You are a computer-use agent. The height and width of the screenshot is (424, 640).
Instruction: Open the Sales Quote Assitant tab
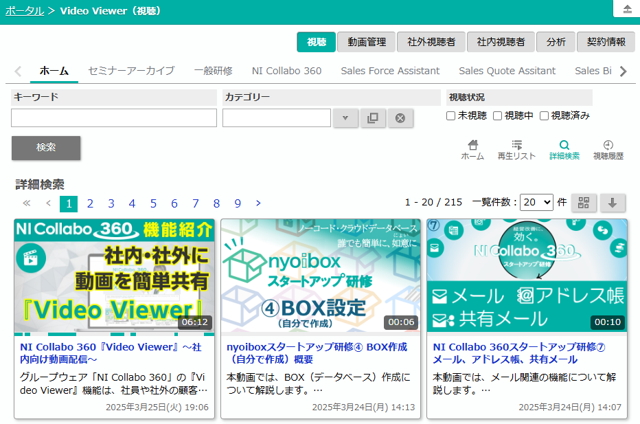coord(507,71)
